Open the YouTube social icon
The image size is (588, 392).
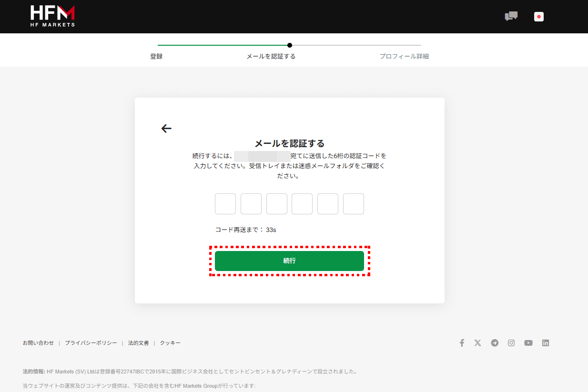pyautogui.click(x=528, y=343)
